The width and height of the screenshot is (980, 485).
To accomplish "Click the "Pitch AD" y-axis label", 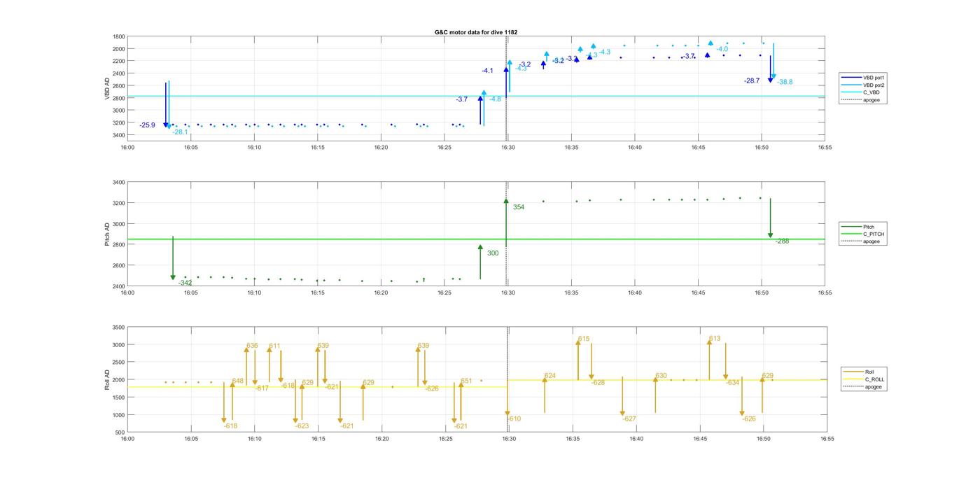I will [107, 234].
